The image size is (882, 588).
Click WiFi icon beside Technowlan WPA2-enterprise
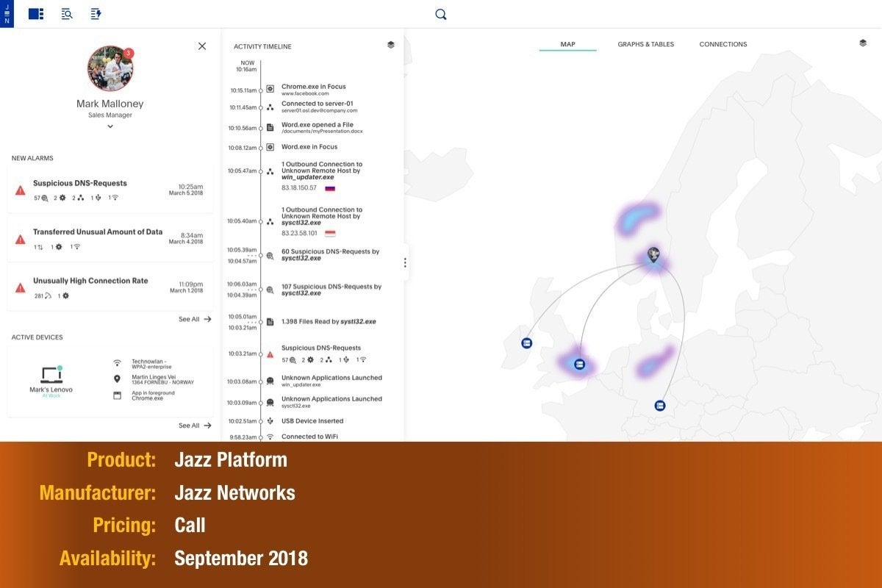[x=117, y=363]
